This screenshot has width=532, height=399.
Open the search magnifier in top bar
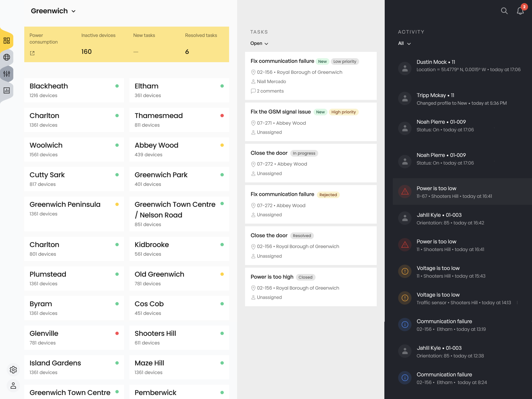tap(504, 11)
